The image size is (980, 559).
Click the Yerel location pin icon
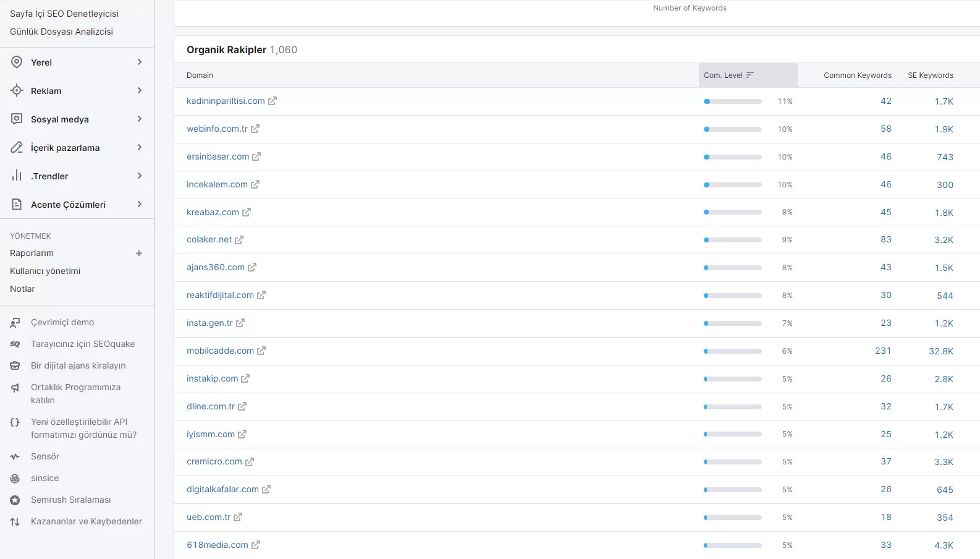coord(17,62)
